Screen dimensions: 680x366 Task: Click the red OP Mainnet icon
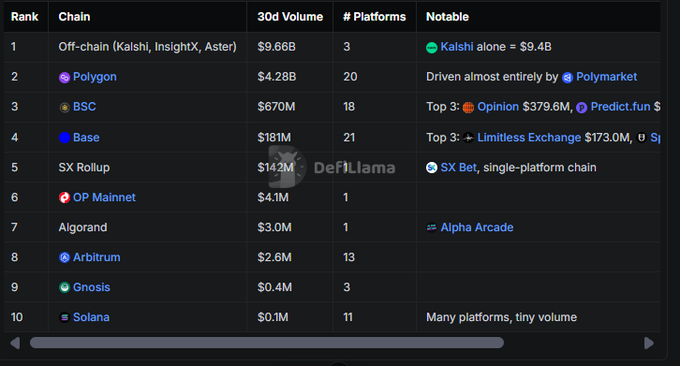point(64,198)
